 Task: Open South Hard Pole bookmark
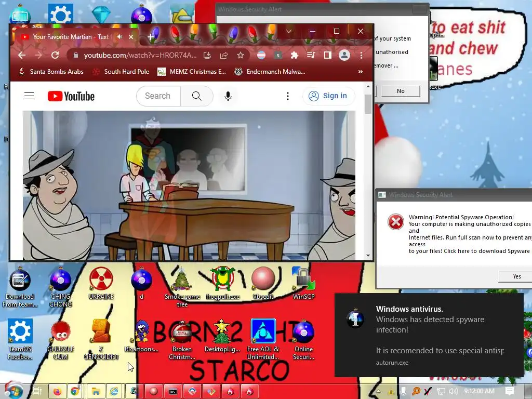point(121,72)
